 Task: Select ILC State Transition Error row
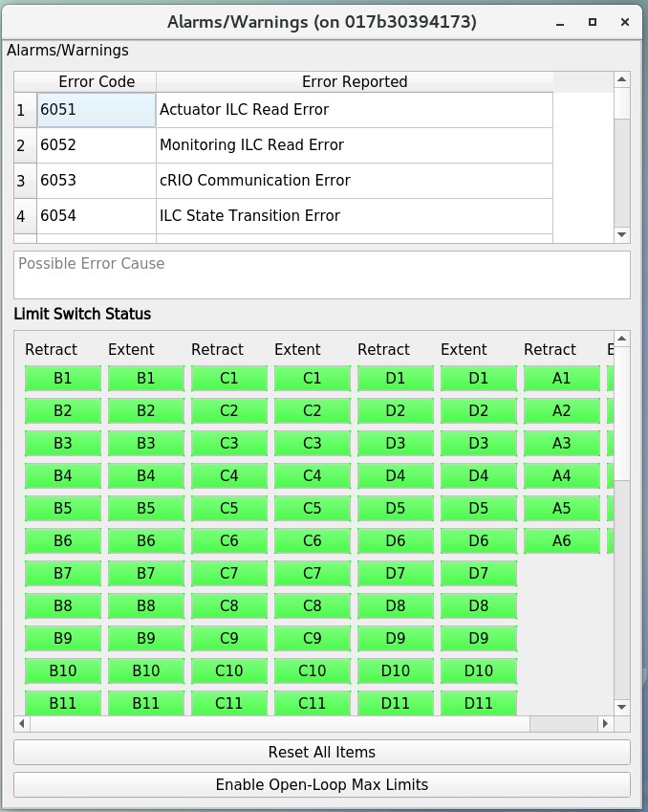pos(354,216)
